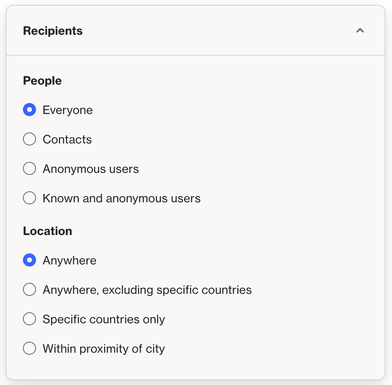Choose Anywhere, excluding specific countries radio
The height and width of the screenshot is (385, 392).
point(29,289)
